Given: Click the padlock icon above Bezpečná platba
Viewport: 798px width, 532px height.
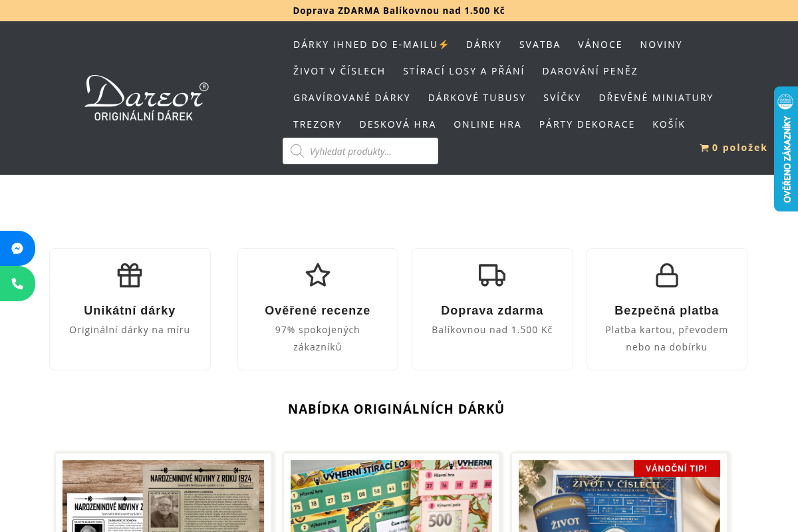Looking at the screenshot, I should tap(667, 275).
